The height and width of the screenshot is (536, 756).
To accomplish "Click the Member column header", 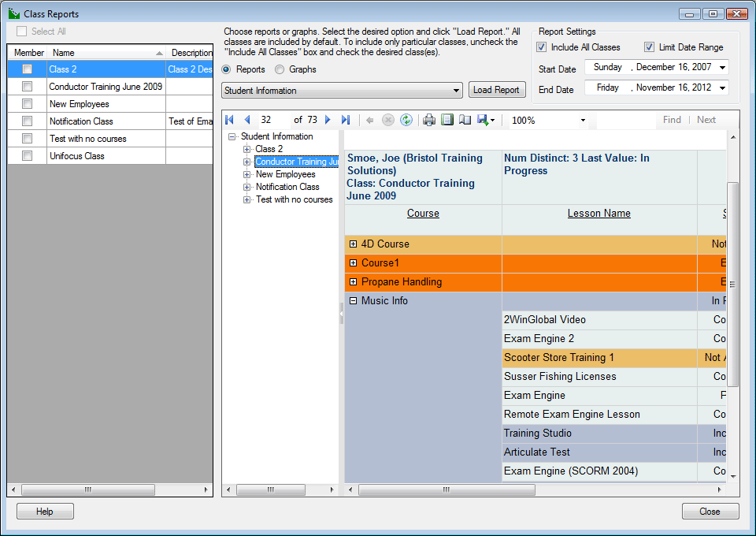I will (28, 53).
